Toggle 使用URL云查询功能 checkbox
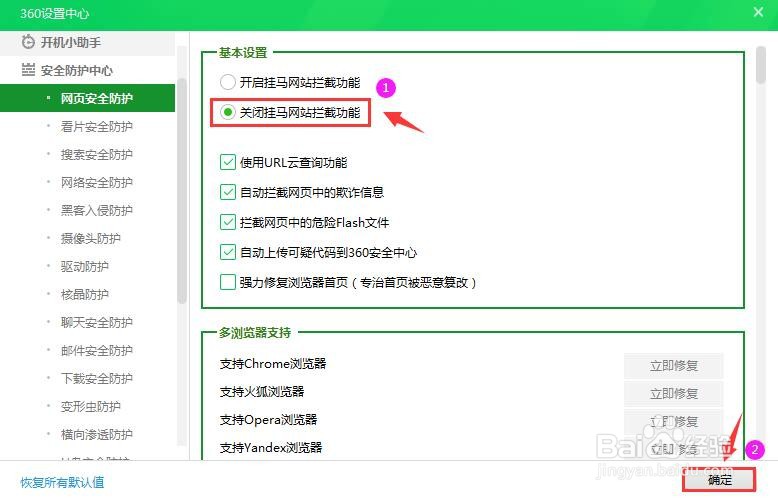Viewport: 778px width, 498px height. [228, 162]
